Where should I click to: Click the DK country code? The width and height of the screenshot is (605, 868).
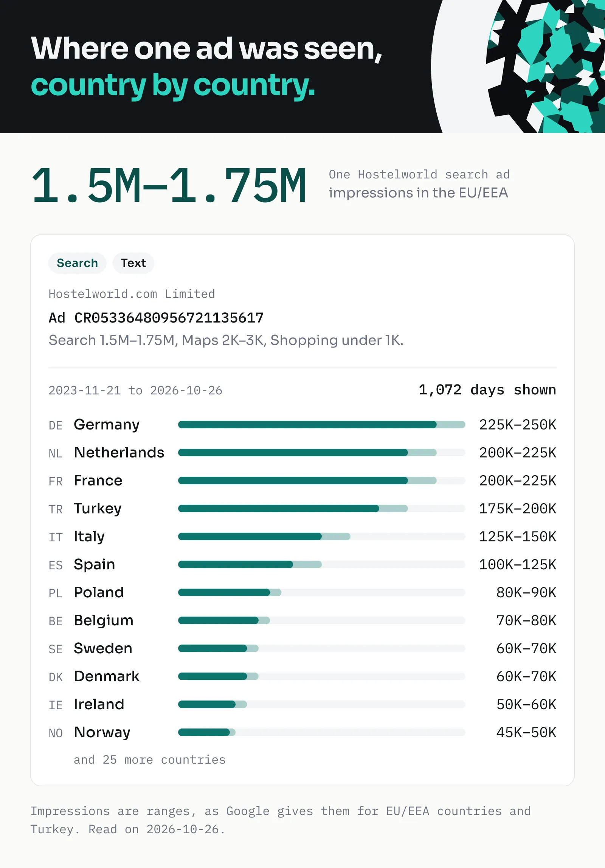56,677
